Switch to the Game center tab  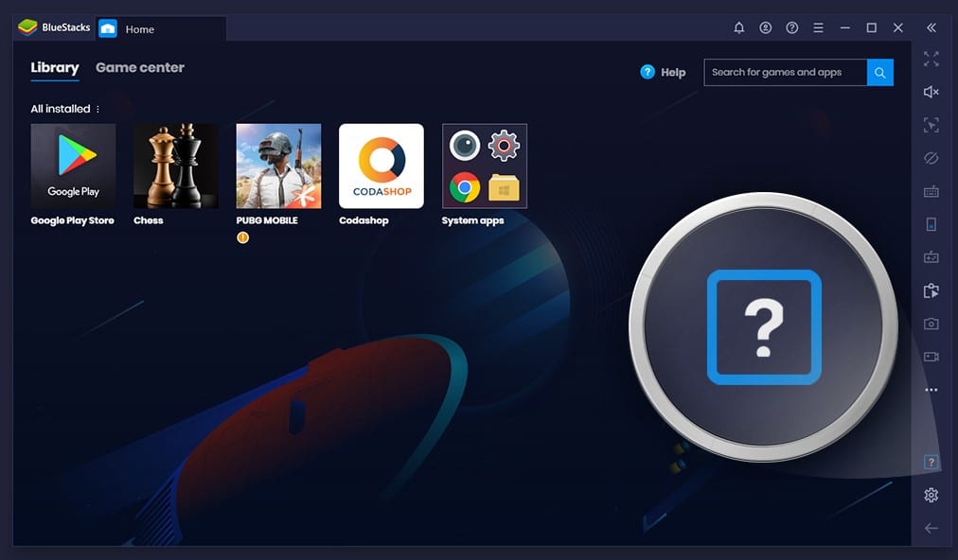(140, 68)
